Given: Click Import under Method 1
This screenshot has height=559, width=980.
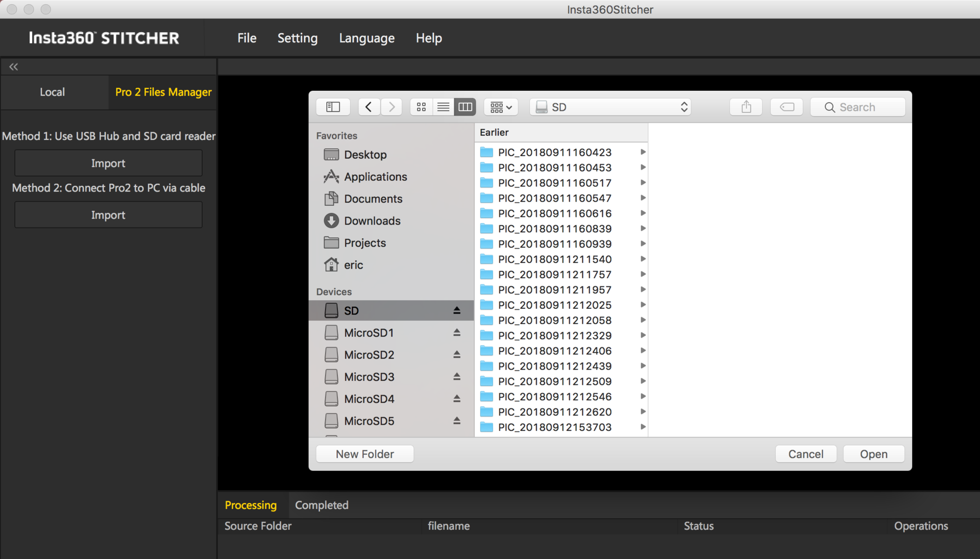Looking at the screenshot, I should [108, 163].
